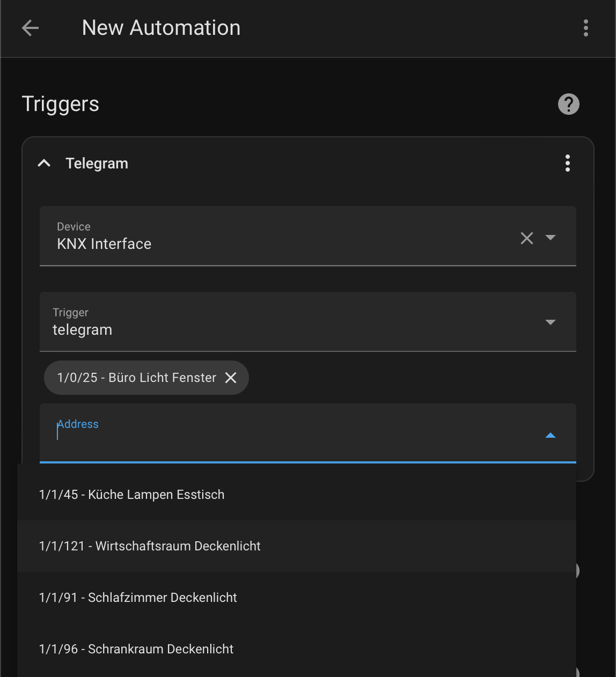The height and width of the screenshot is (677, 616).
Task: Open the New Automation overflow menu
Action: tap(585, 28)
